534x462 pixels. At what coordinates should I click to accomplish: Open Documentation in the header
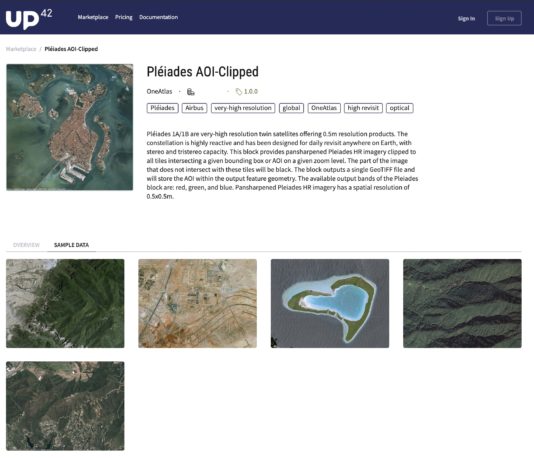click(x=158, y=17)
